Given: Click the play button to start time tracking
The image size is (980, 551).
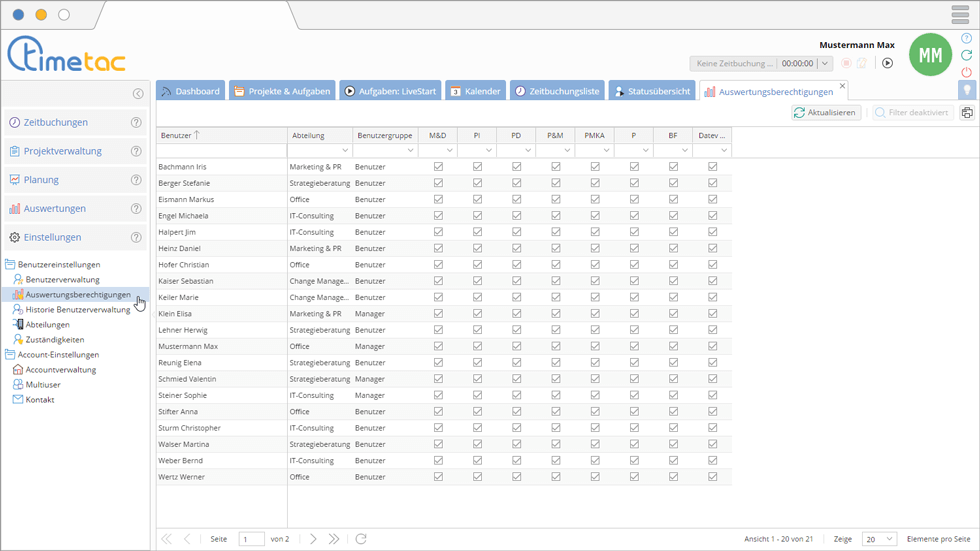Looking at the screenshot, I should point(887,63).
